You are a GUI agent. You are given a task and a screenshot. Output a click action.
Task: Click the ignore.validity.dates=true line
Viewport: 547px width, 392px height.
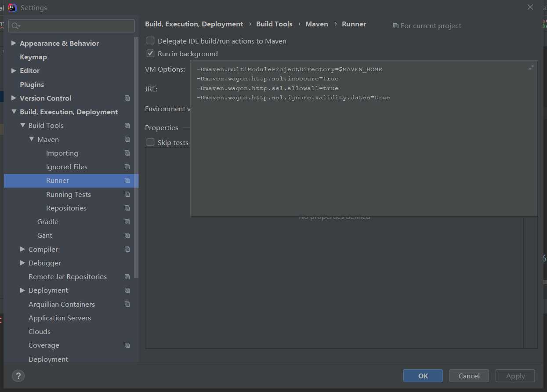(293, 98)
